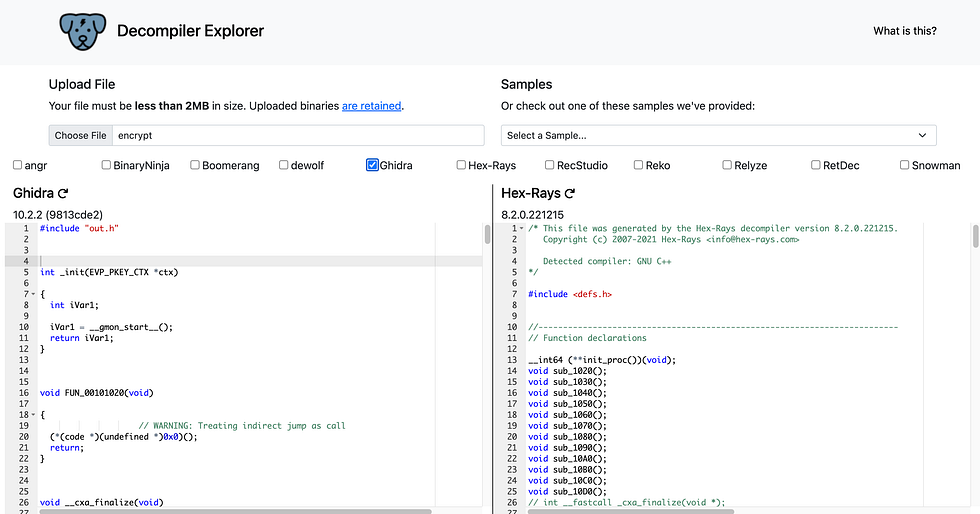Enable the angr decompiler checkbox
Viewport: 980px width, 514px height.
tap(18, 165)
